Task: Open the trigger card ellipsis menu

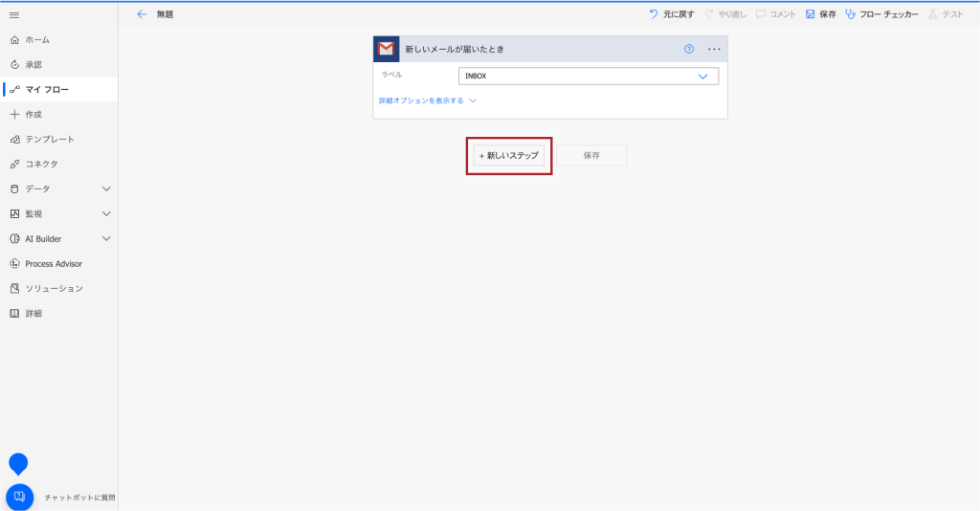Action: (x=714, y=49)
